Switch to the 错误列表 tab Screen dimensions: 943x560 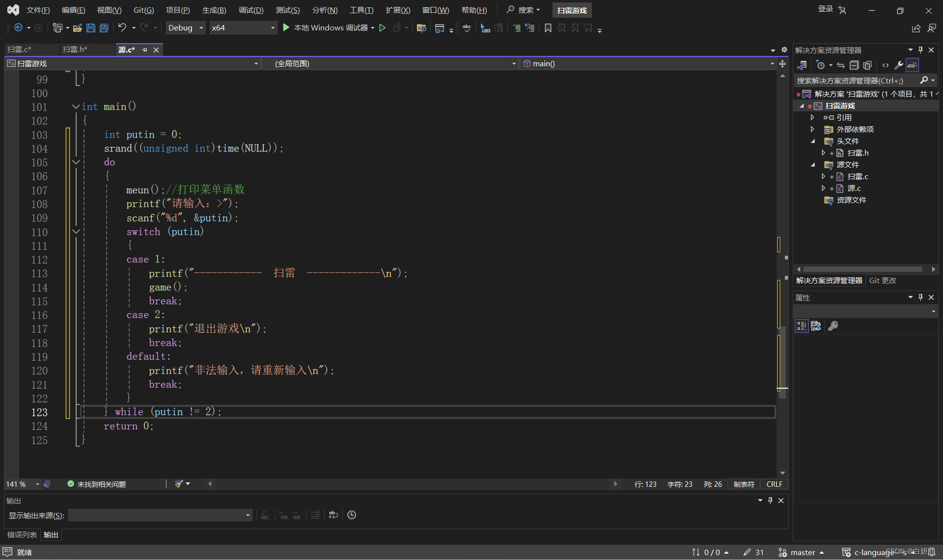tap(22, 535)
